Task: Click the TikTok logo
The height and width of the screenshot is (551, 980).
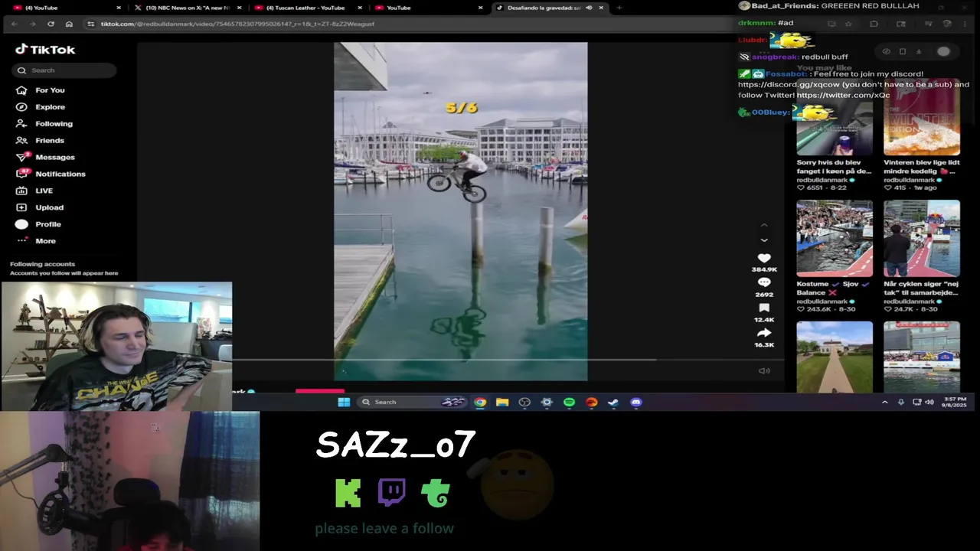Action: coord(45,49)
